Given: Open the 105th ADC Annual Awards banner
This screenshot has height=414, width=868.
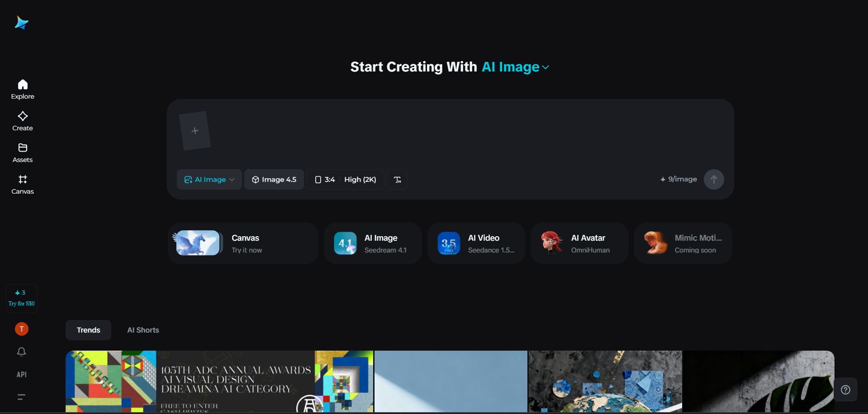Looking at the screenshot, I should pos(219,381).
